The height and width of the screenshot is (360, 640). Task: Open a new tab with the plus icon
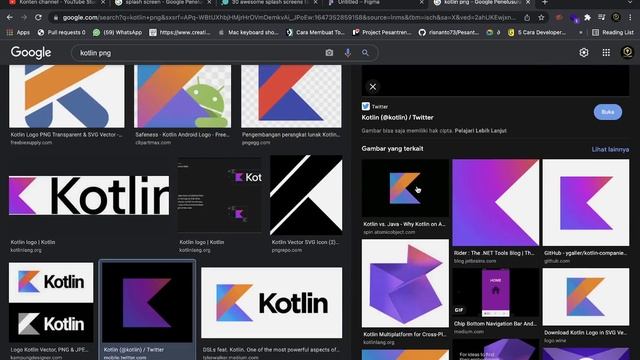point(544,2)
